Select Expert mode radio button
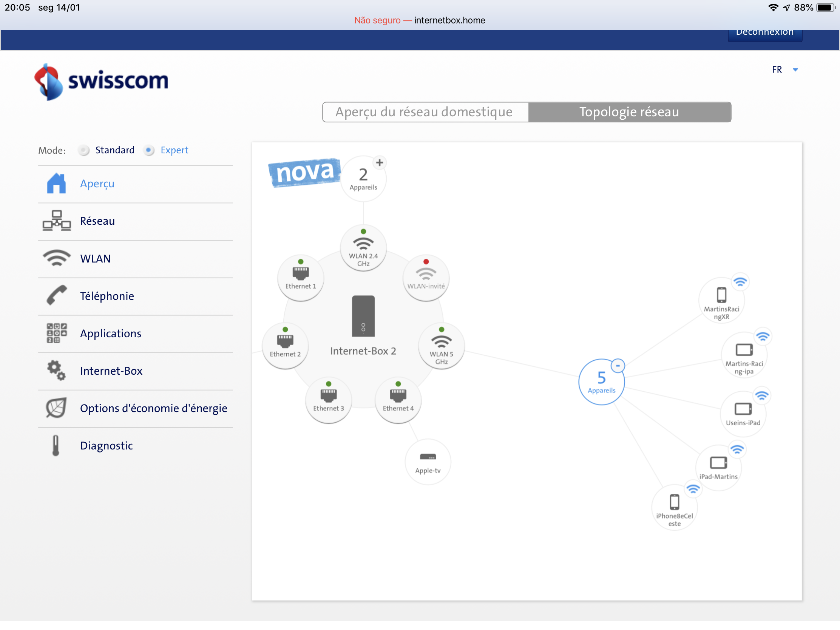840x630 pixels. 149,150
